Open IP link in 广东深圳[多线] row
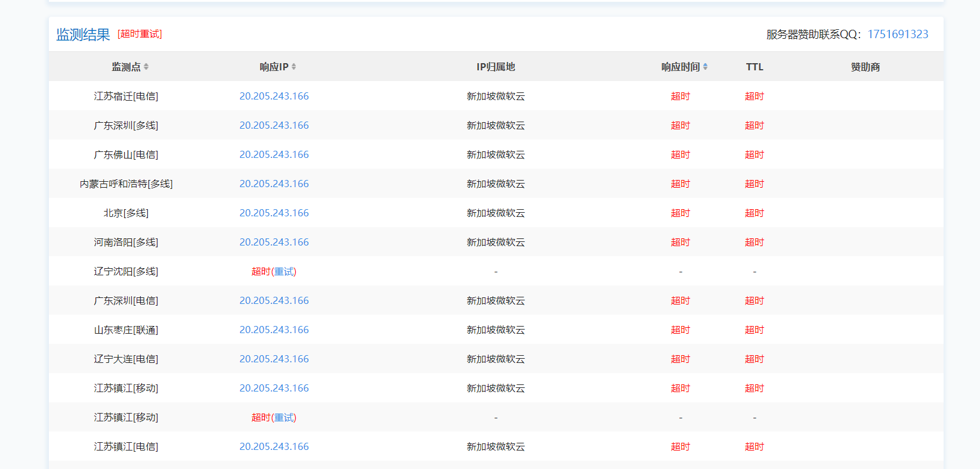980x469 pixels. tap(274, 126)
